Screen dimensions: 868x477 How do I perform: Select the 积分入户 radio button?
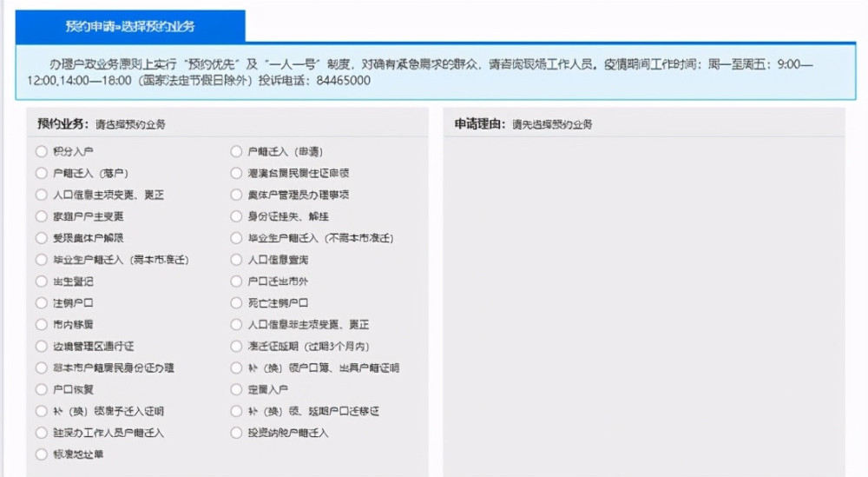pos(42,151)
